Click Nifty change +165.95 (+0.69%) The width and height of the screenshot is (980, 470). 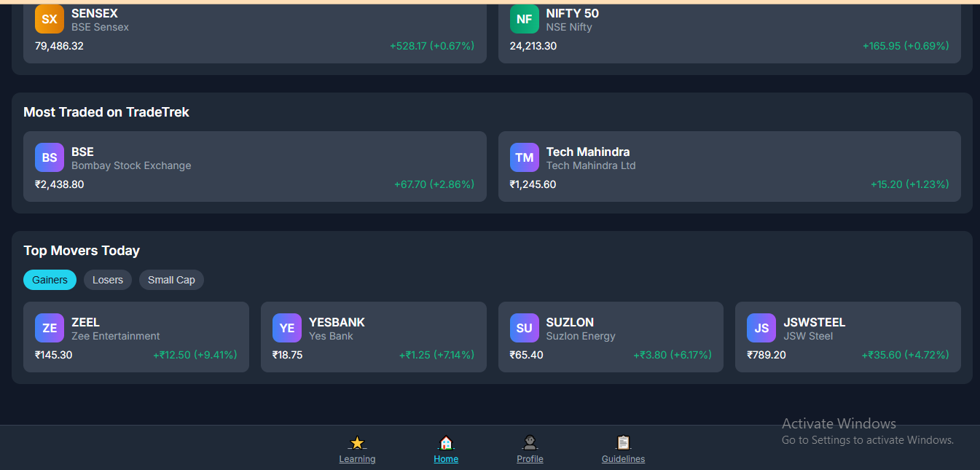906,46
